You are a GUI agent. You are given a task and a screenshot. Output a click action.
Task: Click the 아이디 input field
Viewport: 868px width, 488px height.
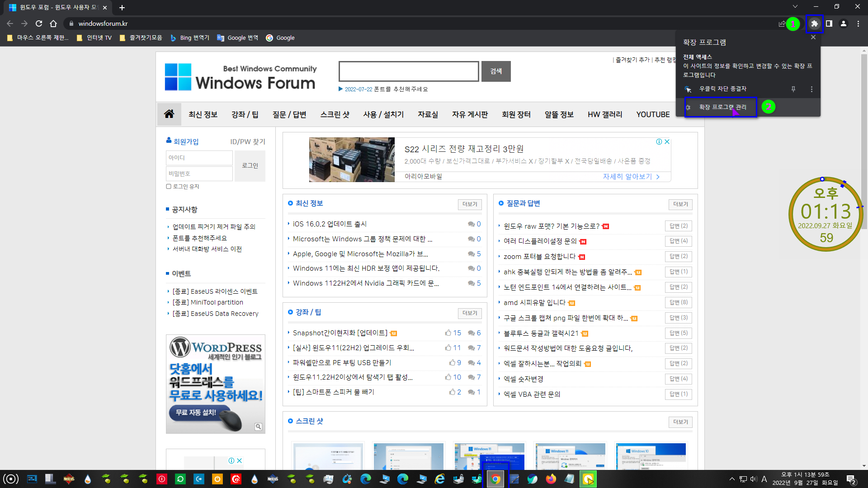pos(199,158)
